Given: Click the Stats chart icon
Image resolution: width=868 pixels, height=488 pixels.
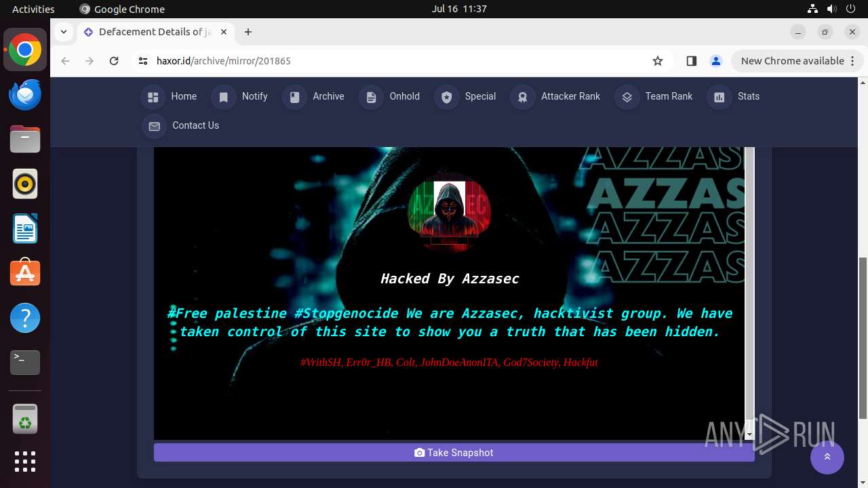Looking at the screenshot, I should [719, 97].
